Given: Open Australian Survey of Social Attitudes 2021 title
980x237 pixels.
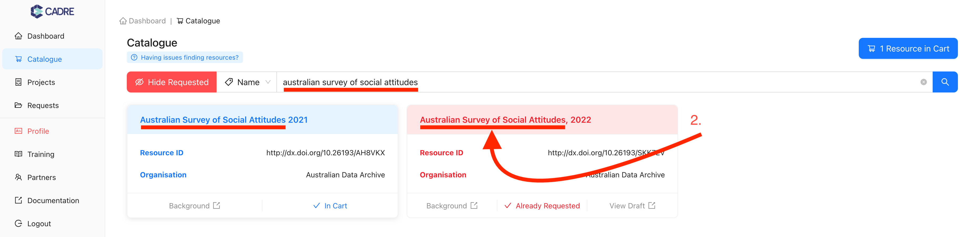Looking at the screenshot, I should 224,120.
